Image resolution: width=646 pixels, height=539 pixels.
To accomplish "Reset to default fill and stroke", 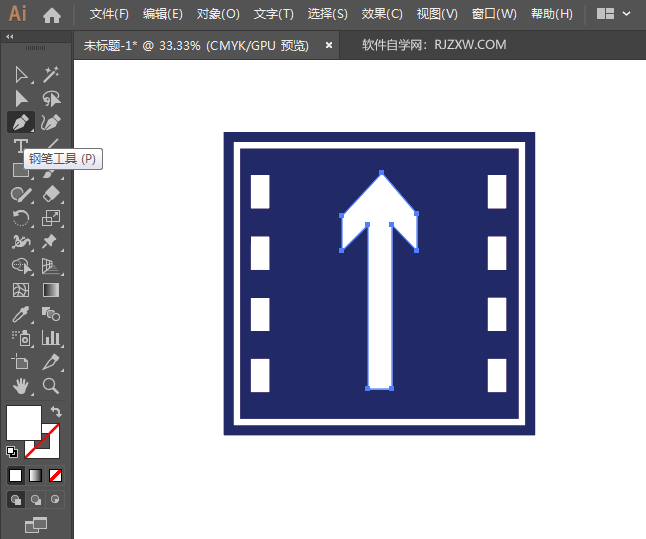I will coord(12,452).
